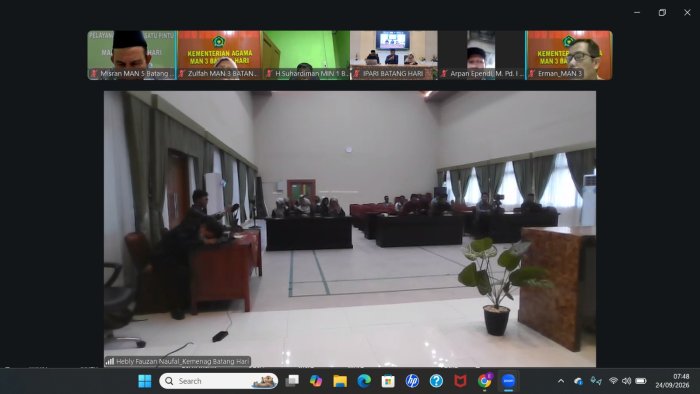Viewport: 700px width, 394px height.
Task: Minimize the Zoom meeting window
Action: tap(637, 12)
